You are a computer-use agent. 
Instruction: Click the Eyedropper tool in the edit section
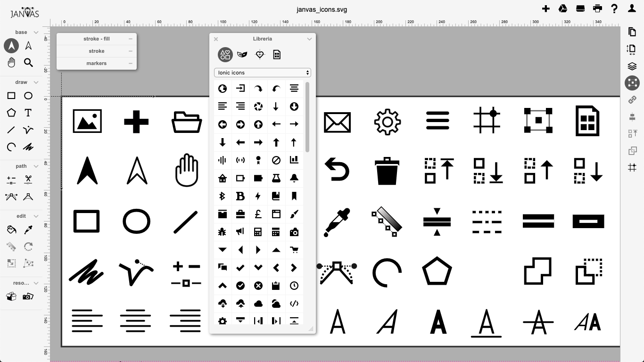pyautogui.click(x=28, y=229)
